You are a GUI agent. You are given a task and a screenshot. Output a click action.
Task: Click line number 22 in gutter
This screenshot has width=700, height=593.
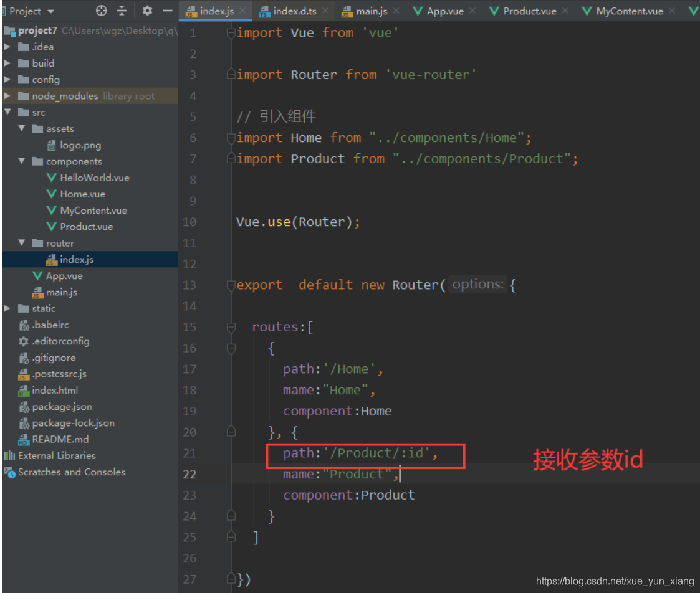[x=189, y=474]
